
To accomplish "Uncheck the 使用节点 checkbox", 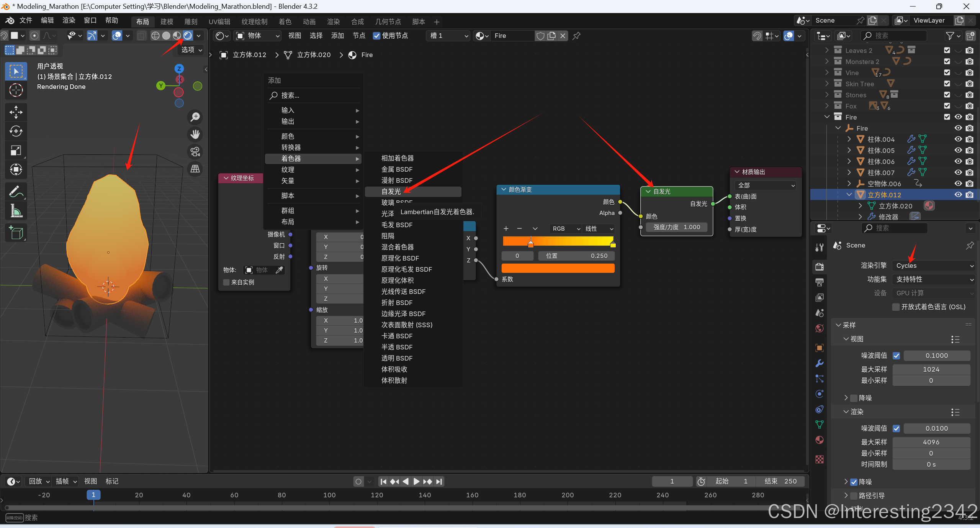I will click(x=377, y=36).
